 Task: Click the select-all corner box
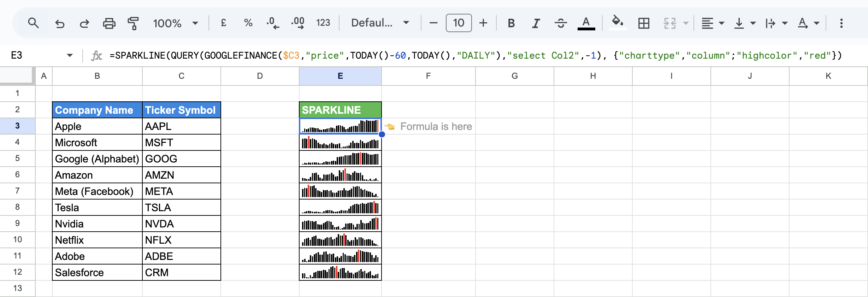tap(17, 76)
